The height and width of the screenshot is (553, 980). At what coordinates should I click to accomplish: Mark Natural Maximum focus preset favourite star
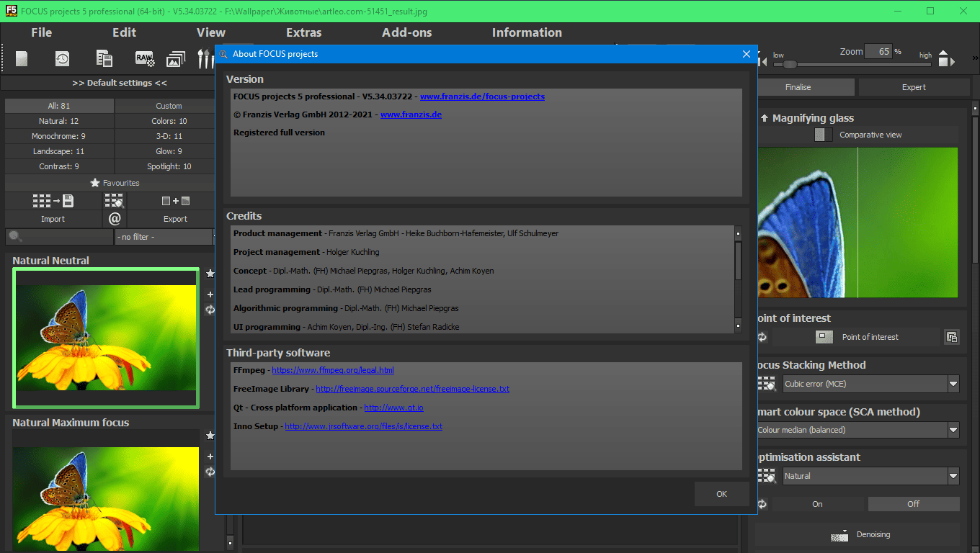pos(210,436)
